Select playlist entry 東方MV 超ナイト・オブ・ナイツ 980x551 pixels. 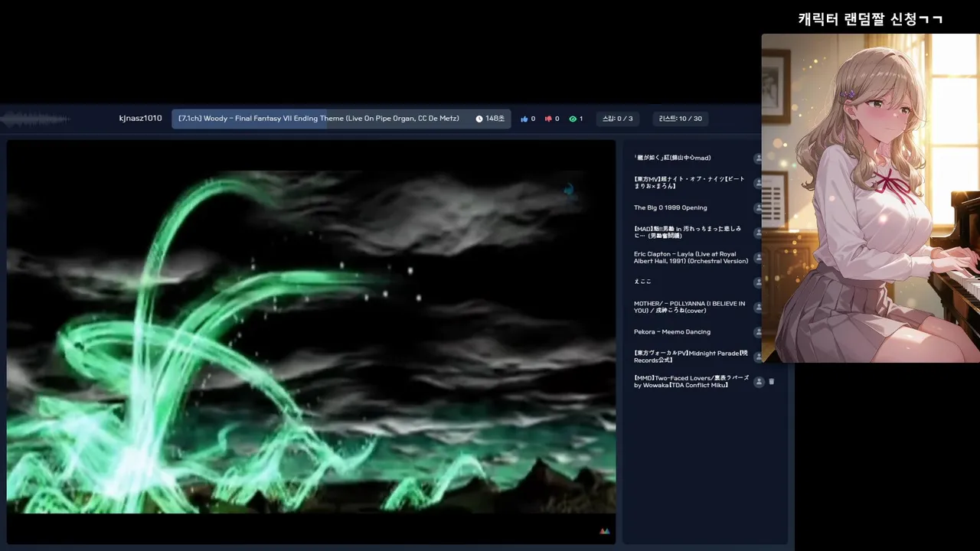coord(689,183)
